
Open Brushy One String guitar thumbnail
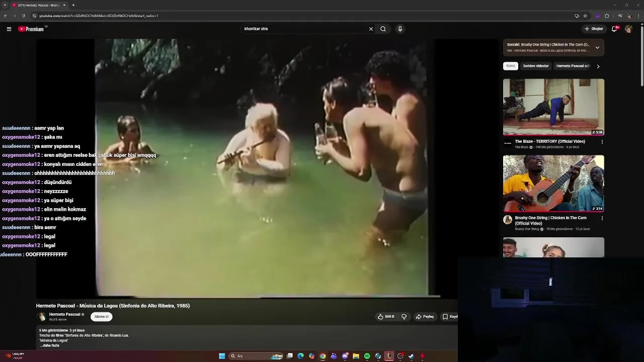[x=553, y=184]
